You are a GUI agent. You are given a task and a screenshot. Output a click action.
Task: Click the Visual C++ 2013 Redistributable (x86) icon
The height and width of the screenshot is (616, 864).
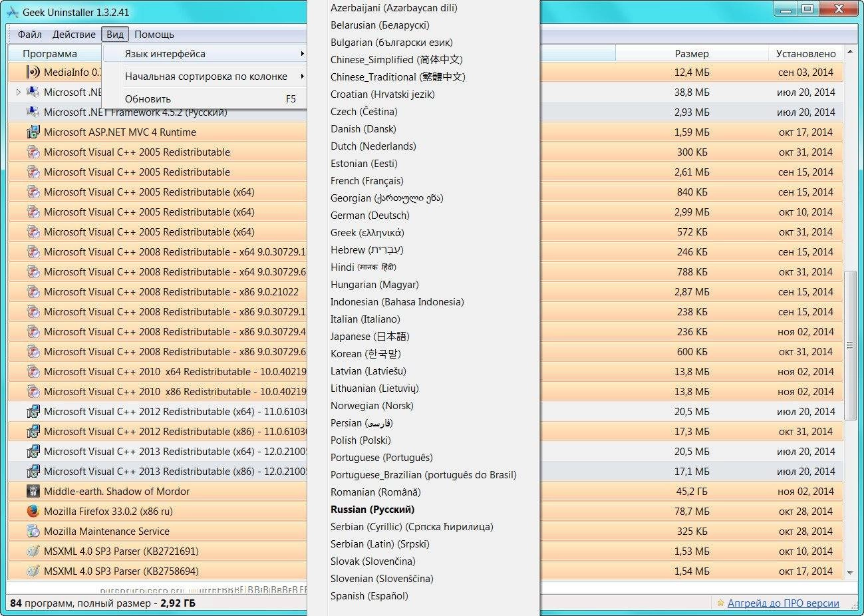pyautogui.click(x=33, y=471)
